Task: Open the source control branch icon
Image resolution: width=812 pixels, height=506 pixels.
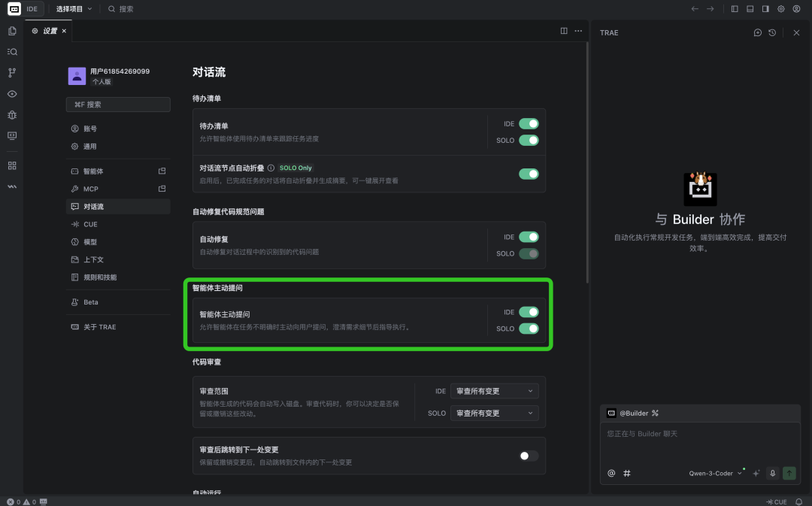Action: pos(12,73)
